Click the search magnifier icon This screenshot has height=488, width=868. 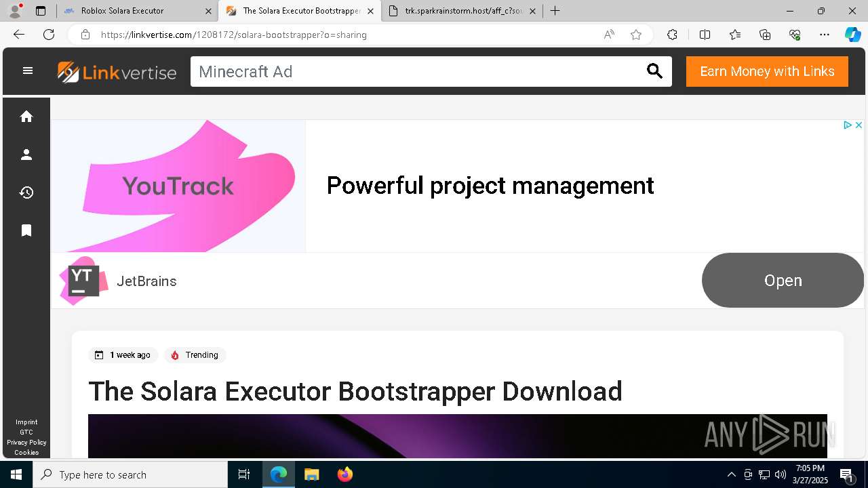coord(654,71)
